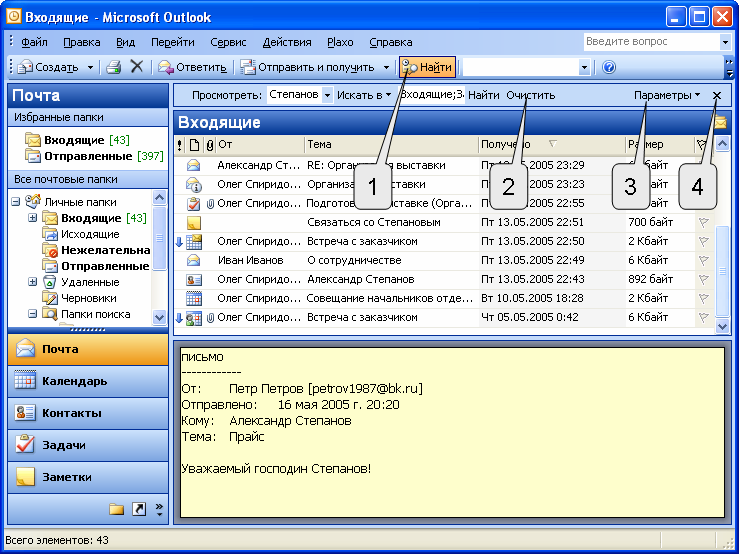Click the shortcuts icon at bottom

pos(139,509)
